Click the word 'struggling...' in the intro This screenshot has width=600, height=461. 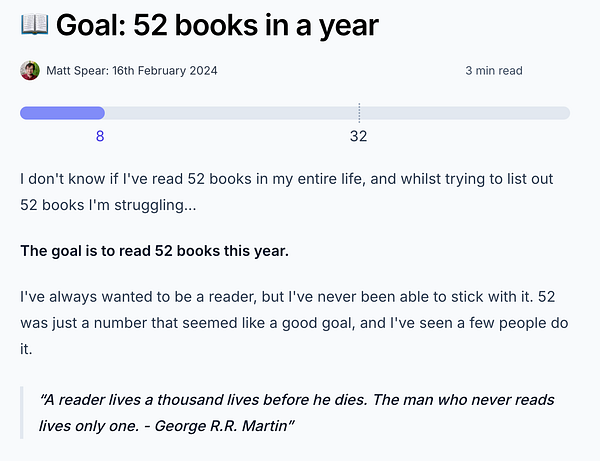click(155, 205)
